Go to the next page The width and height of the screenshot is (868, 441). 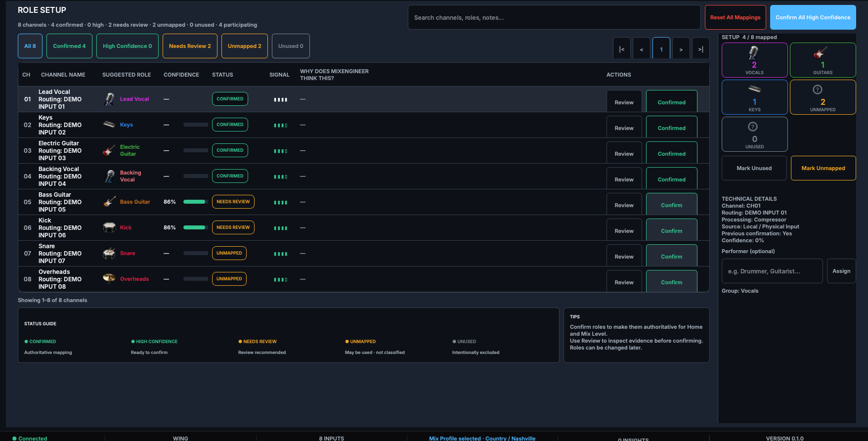tap(681, 48)
